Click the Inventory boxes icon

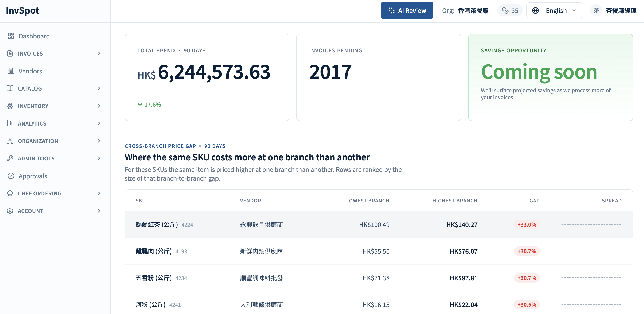coord(10,106)
